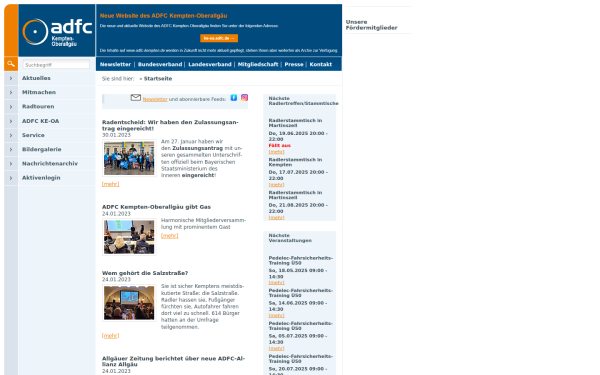Focus the Suchbegriff search field

[x=56, y=65]
